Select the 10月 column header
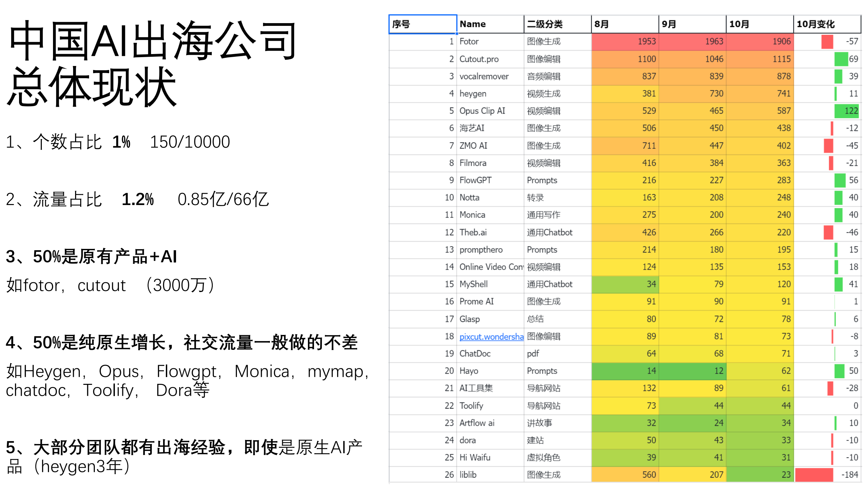 759,24
